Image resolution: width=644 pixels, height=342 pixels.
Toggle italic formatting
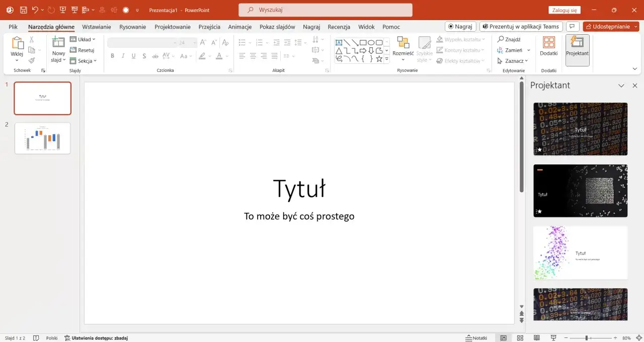coord(123,55)
